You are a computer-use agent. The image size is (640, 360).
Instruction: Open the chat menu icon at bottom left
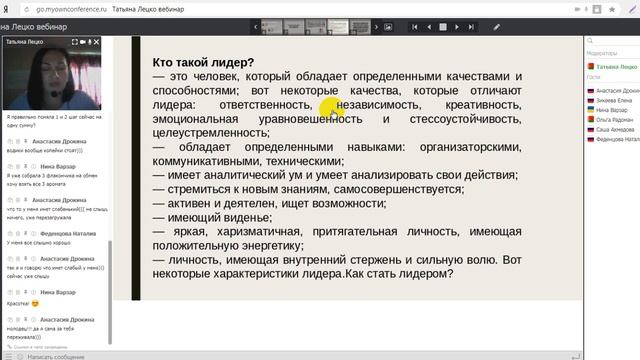[8, 356]
